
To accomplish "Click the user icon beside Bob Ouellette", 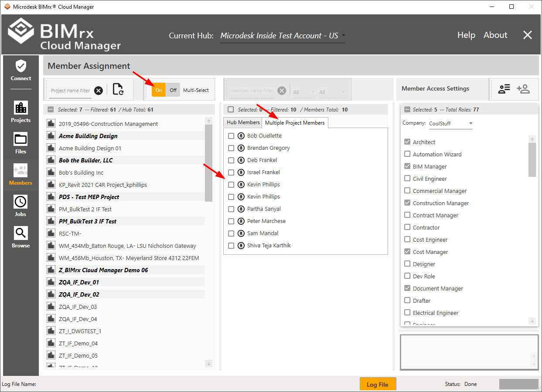I will click(x=241, y=136).
